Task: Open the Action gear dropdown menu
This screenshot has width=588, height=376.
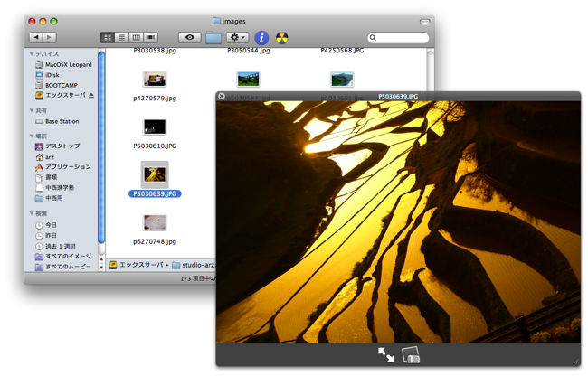Action: coord(238,38)
